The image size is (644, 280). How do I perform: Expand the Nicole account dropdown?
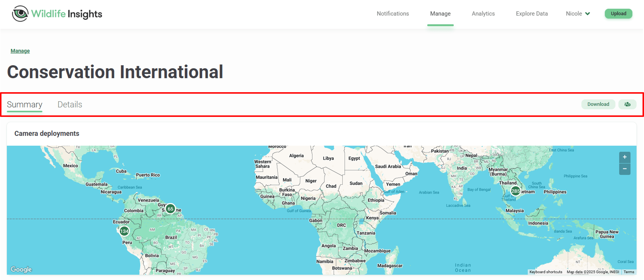click(578, 14)
